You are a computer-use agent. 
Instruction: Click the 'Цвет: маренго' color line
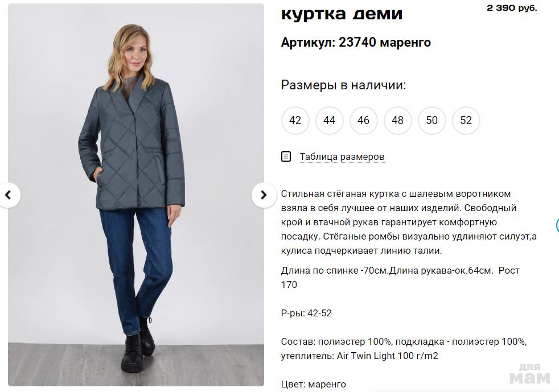click(313, 384)
